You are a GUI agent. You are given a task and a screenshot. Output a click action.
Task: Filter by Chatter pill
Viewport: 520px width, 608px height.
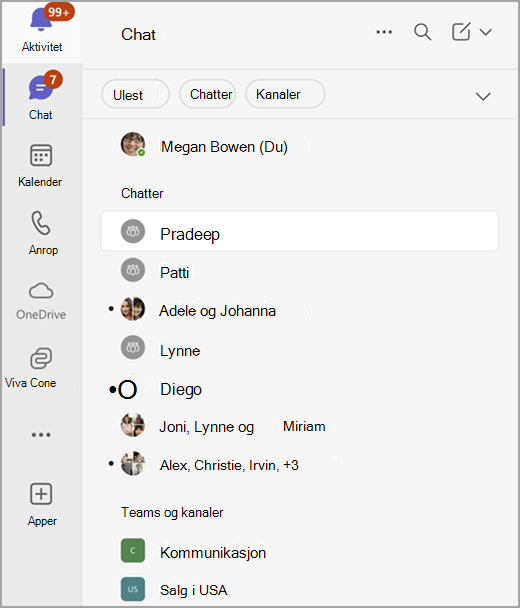[x=207, y=94]
